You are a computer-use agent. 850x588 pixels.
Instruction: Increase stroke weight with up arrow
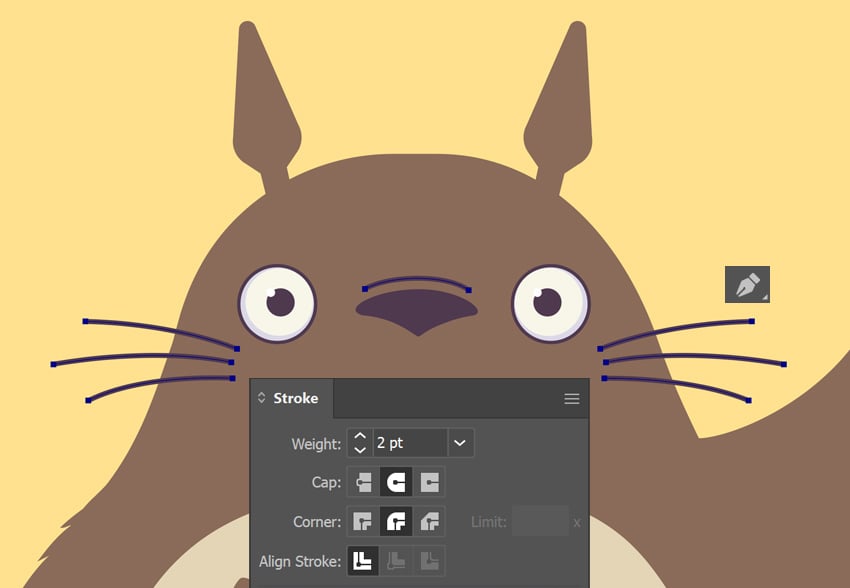tap(360, 436)
